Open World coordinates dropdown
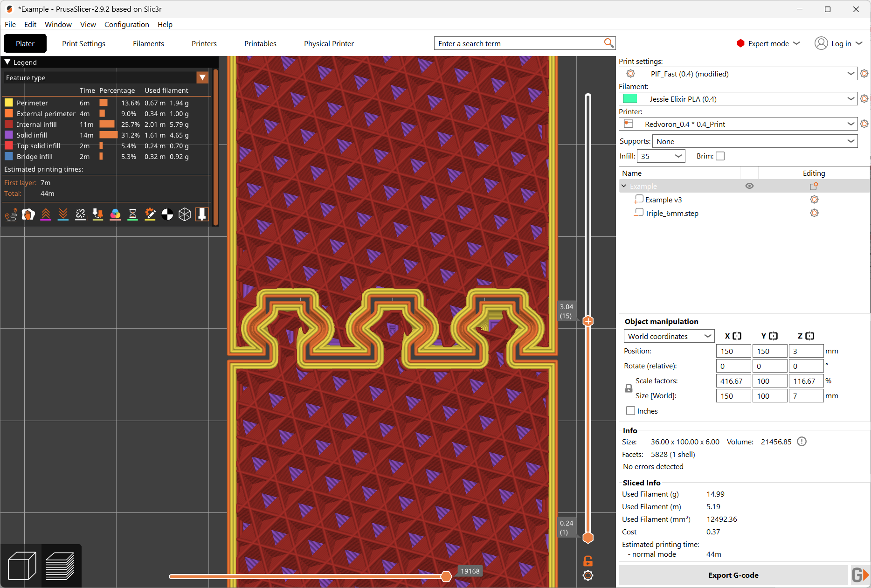Viewport: 871px width, 588px height. click(669, 336)
